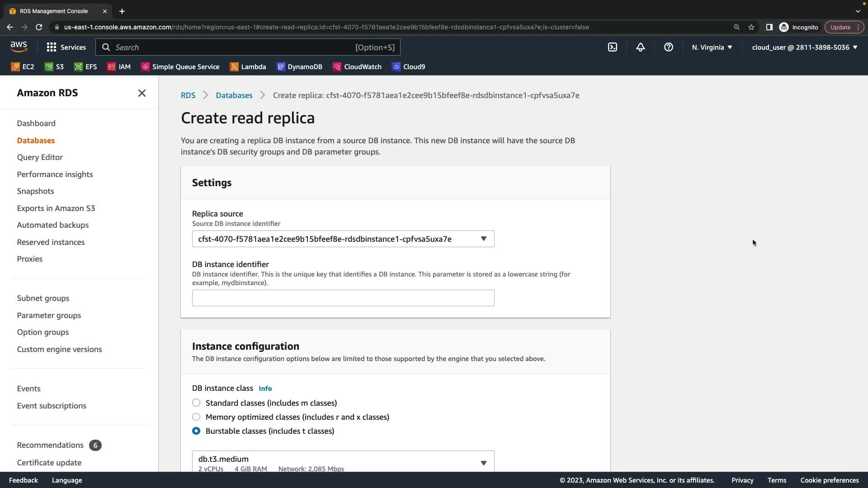This screenshot has width=868, height=488.
Task: Open EC2 shortcut in favorites bar
Action: click(x=23, y=67)
